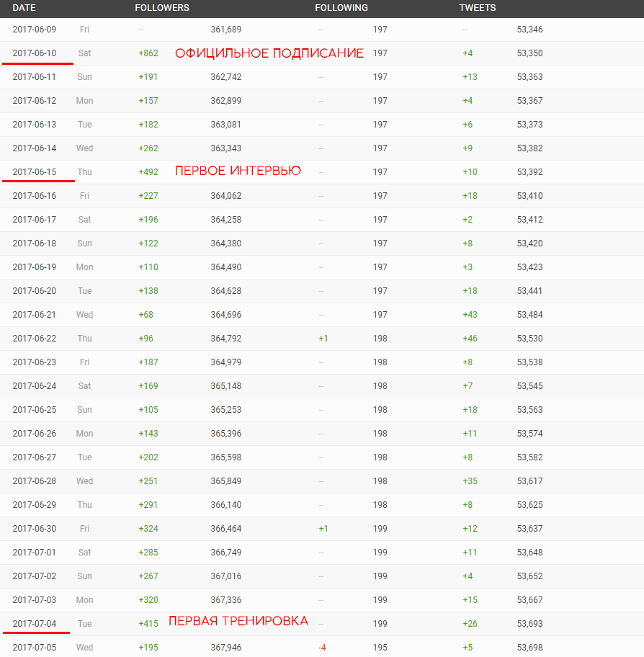Click the 53,698 tweets total
Screen dimensions: 644x657
coord(529,648)
